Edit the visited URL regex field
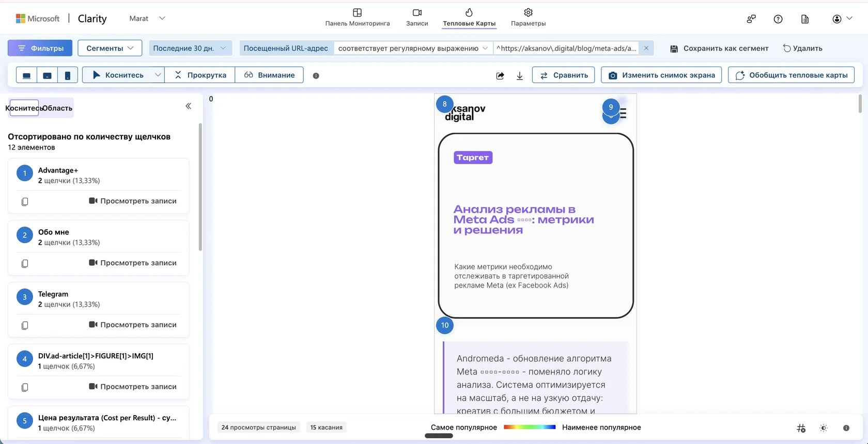 566,48
